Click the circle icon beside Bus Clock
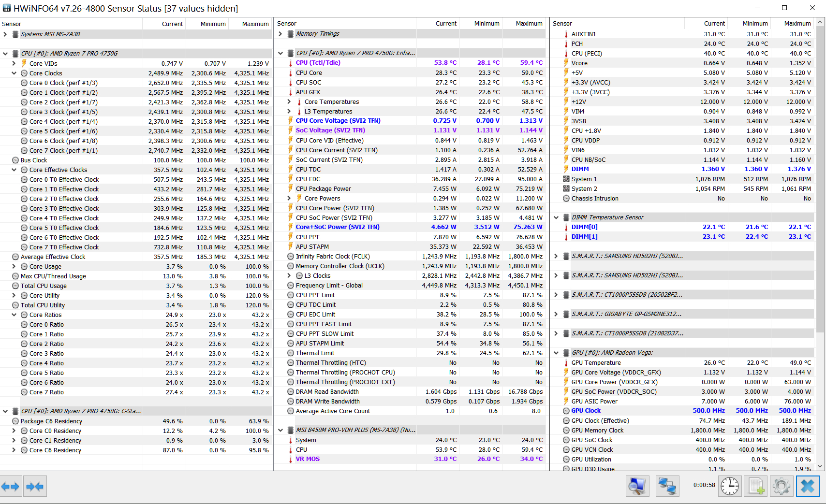 pyautogui.click(x=15, y=160)
